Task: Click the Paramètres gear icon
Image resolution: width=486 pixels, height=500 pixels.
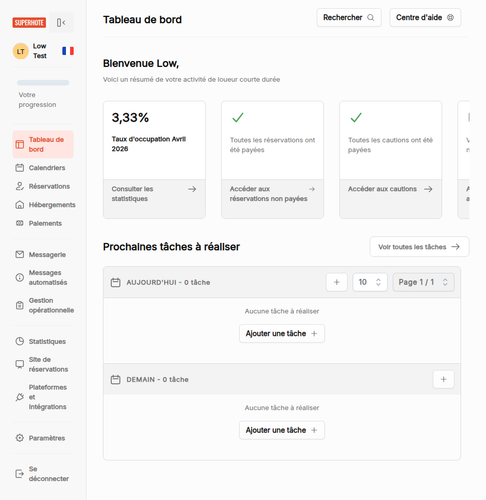Action: tap(20, 438)
